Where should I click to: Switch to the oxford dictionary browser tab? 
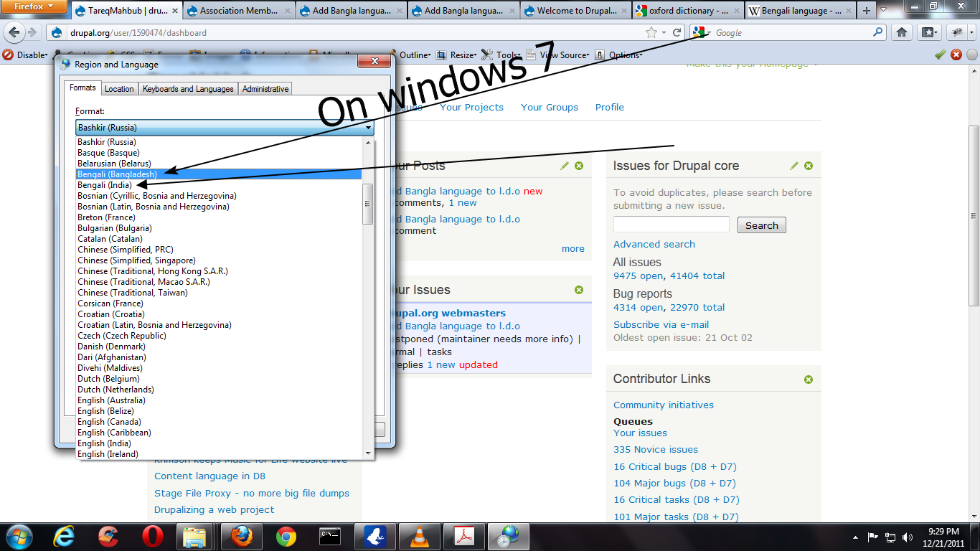pyautogui.click(x=687, y=11)
